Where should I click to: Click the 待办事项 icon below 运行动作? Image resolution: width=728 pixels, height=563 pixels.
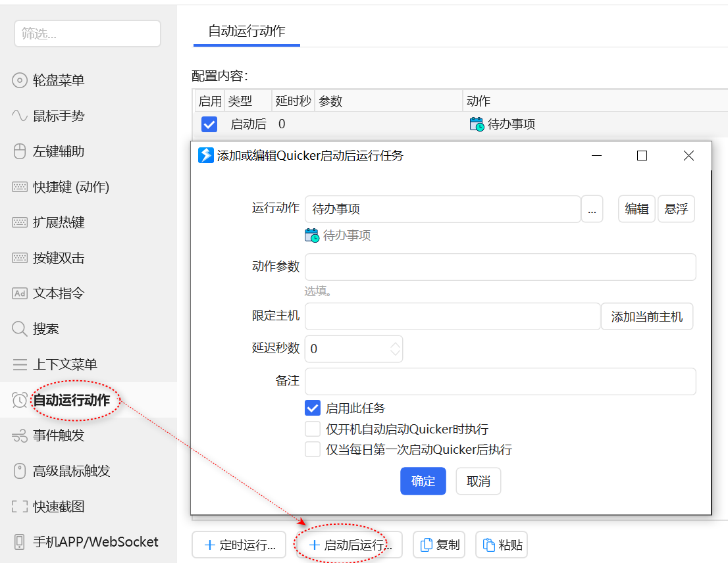(x=312, y=235)
